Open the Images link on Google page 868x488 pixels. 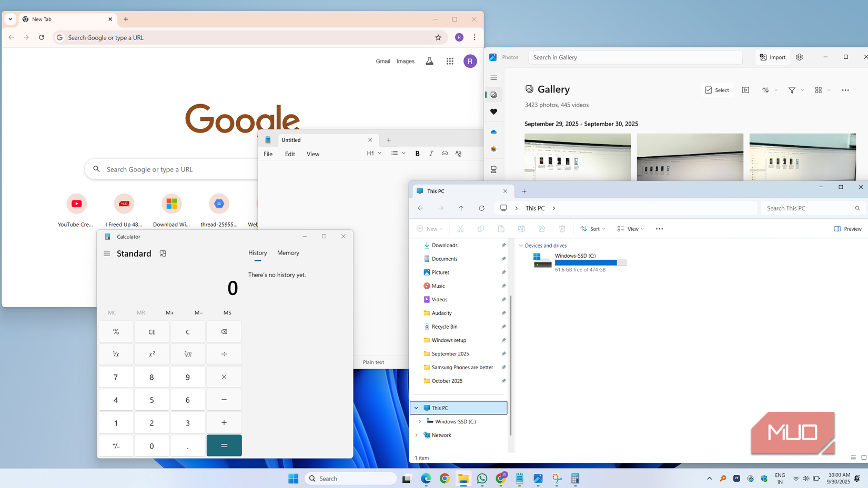(x=406, y=62)
